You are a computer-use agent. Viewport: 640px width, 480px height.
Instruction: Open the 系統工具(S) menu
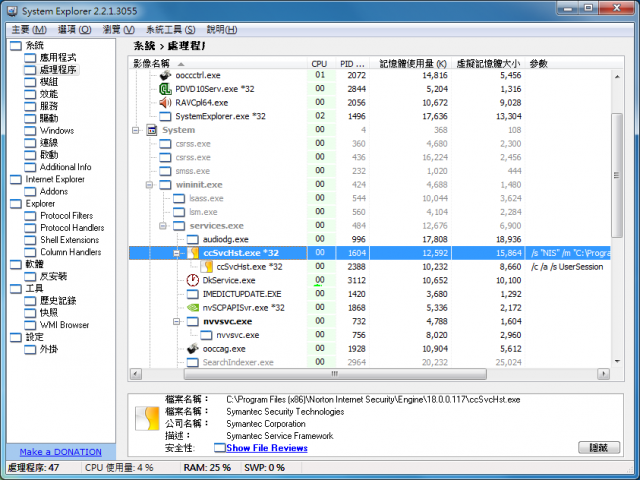coord(171,29)
